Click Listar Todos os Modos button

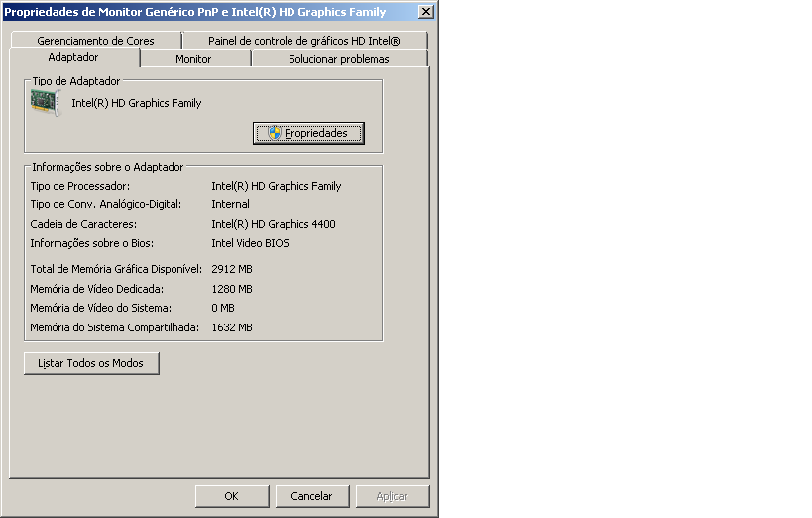(91, 363)
